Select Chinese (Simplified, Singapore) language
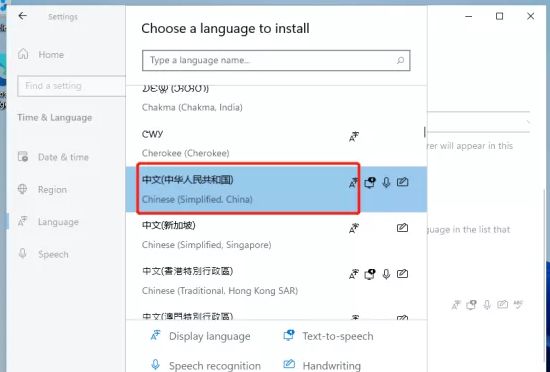 pos(276,235)
